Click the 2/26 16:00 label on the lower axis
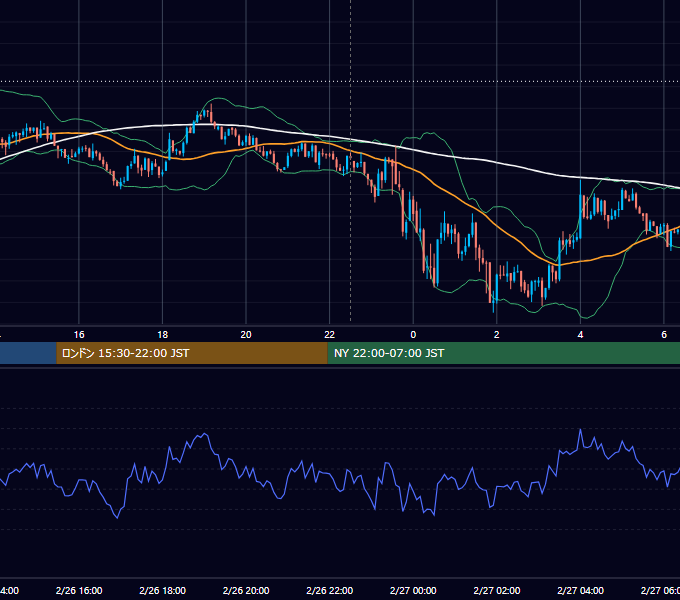 tap(79, 590)
